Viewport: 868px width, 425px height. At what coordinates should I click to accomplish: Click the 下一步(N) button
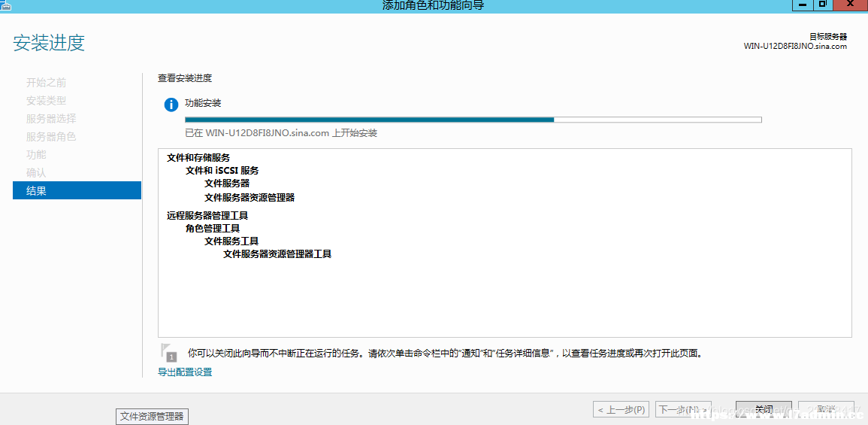click(x=683, y=410)
